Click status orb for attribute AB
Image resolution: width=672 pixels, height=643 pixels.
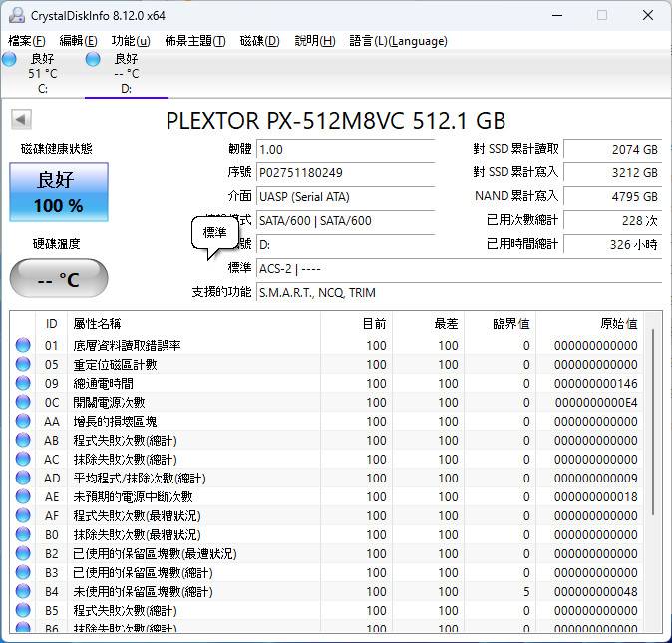tap(23, 440)
